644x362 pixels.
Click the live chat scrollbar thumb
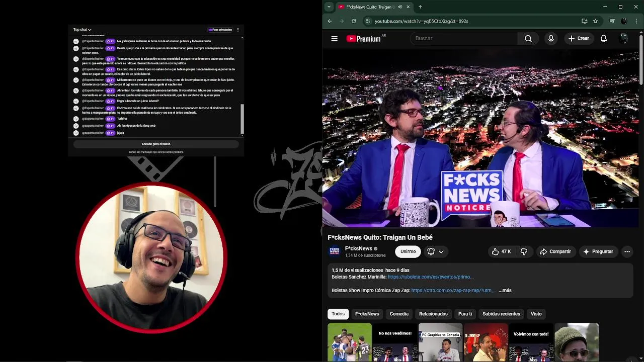coord(242,119)
